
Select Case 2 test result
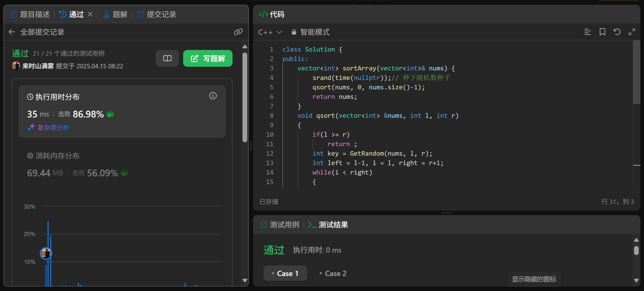click(x=333, y=273)
